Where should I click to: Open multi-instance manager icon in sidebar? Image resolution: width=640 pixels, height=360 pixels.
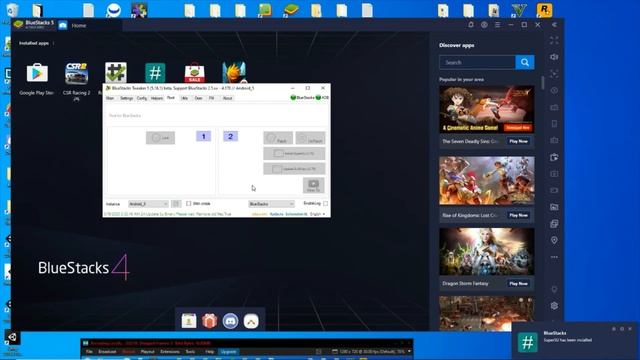pos(554,224)
